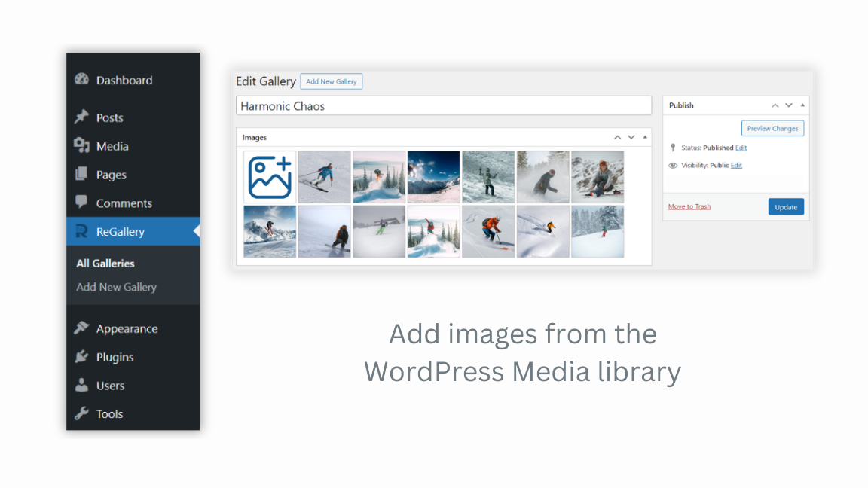Open Comments via the speech bubble icon
868x488 pixels.
(x=81, y=203)
